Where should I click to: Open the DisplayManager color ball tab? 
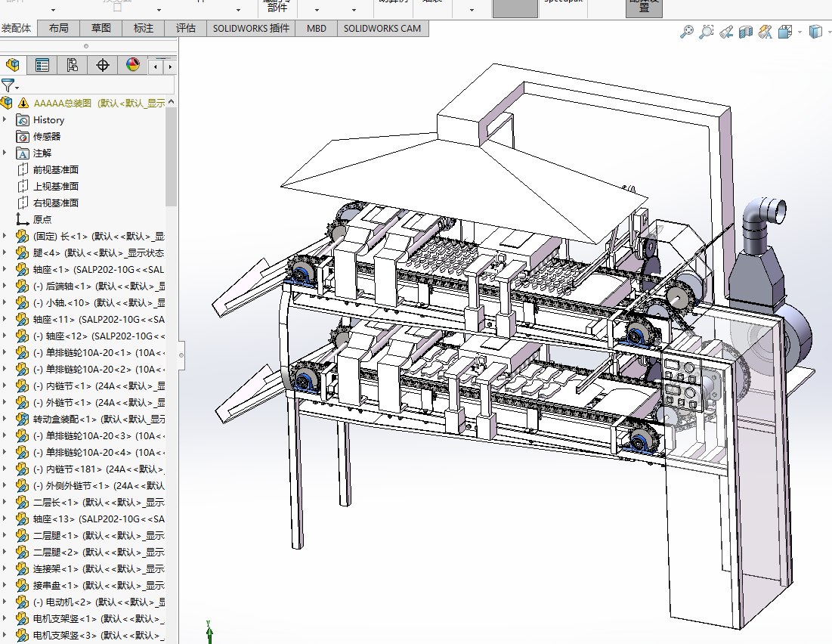[133, 65]
